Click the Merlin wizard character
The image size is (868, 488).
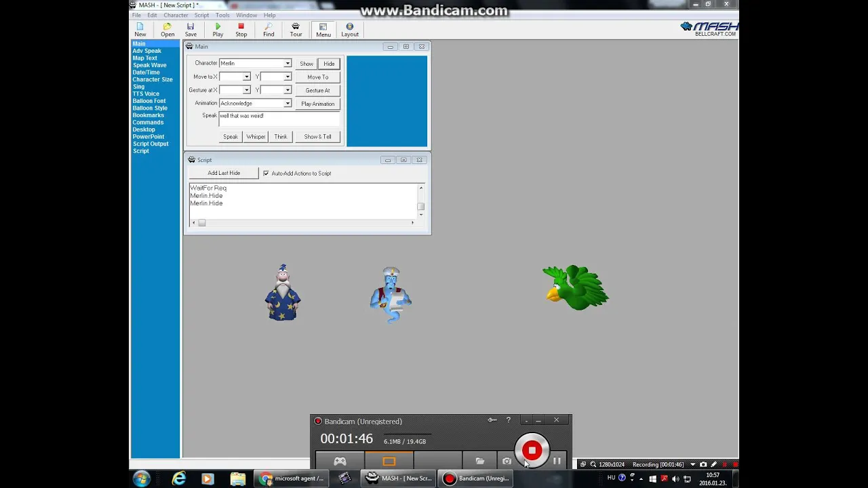(283, 292)
